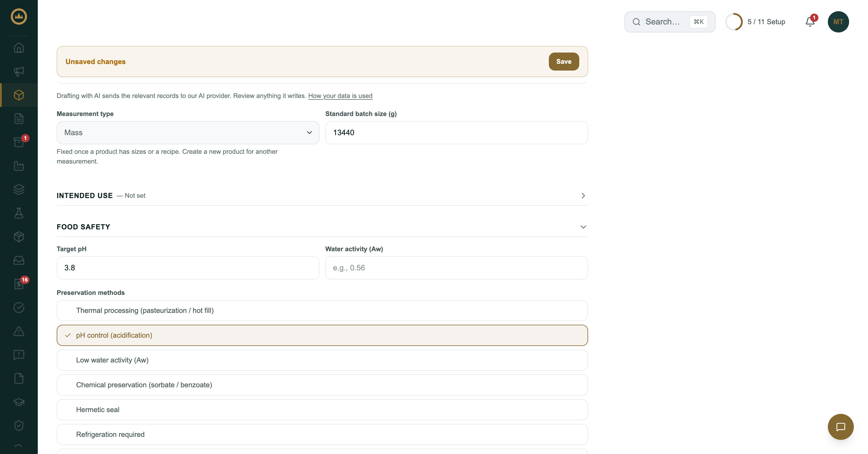Click the Search box
Image resolution: width=868 pixels, height=454 pixels.
coord(670,22)
